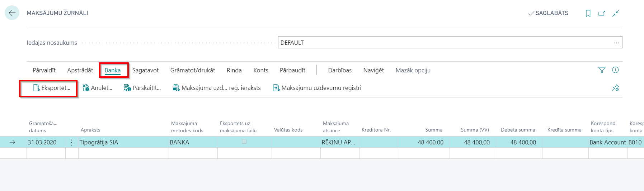Screen dimensions: 644x191
Task: Collapse the page with the arrows icon
Action: point(616,13)
